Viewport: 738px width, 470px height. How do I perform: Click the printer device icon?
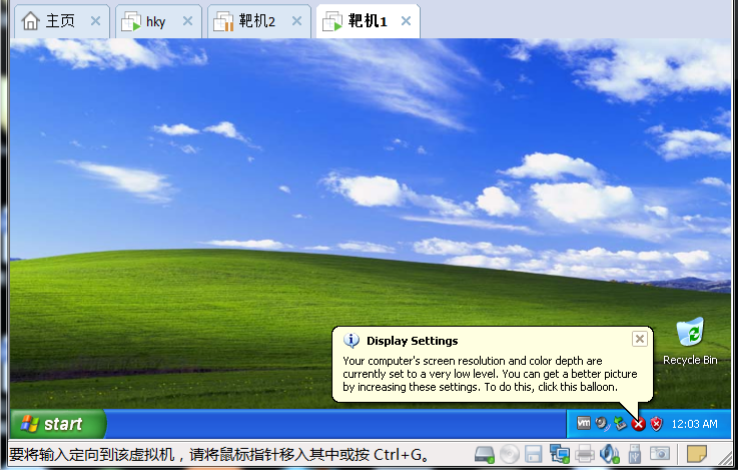point(585,454)
